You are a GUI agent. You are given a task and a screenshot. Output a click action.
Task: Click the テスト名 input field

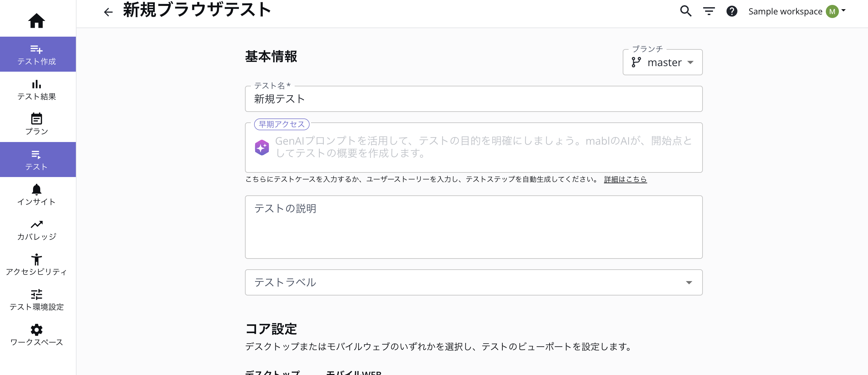[474, 99]
